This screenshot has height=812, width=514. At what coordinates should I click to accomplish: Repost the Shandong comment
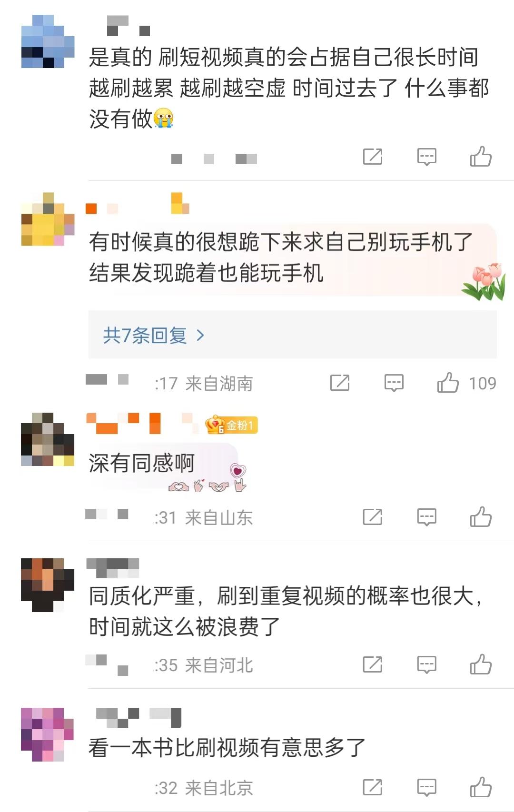point(373,517)
